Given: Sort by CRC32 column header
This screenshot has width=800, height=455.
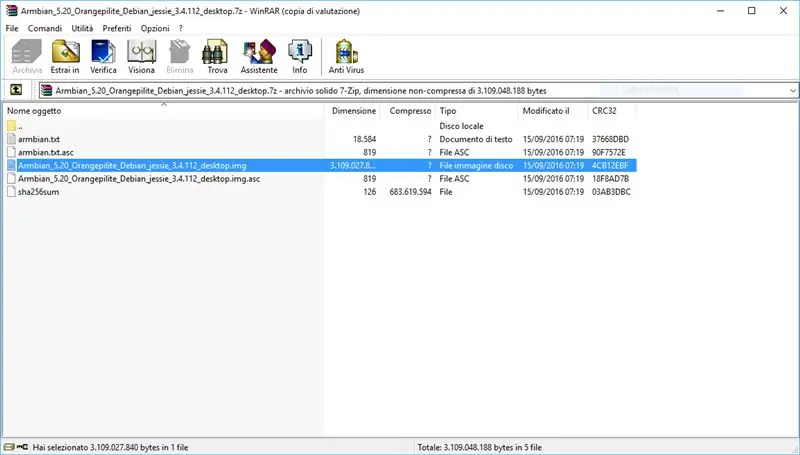Looking at the screenshot, I should tap(604, 111).
